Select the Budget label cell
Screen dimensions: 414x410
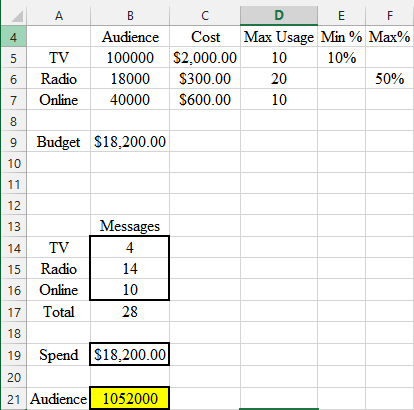coord(59,142)
